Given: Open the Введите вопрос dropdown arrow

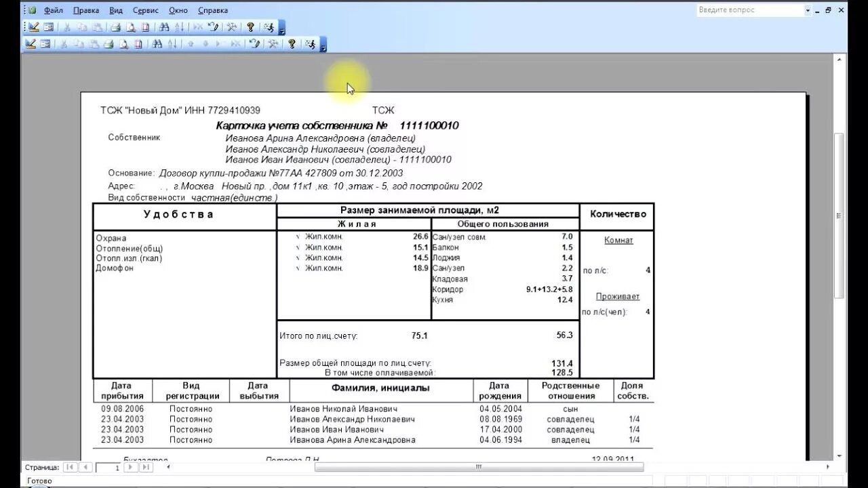Looking at the screenshot, I should coord(808,10).
